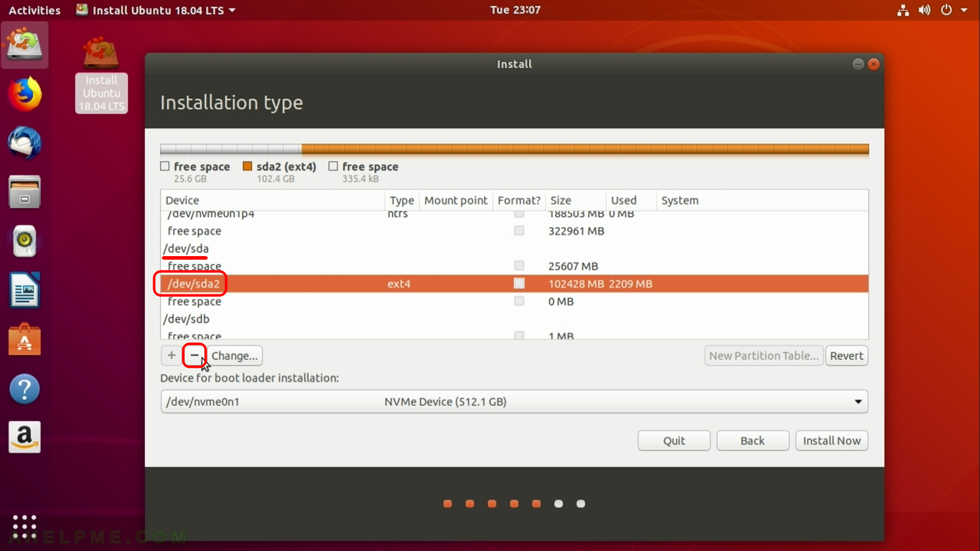The image size is (980, 551).
Task: Select free space row of 322961 MB
Action: click(514, 231)
